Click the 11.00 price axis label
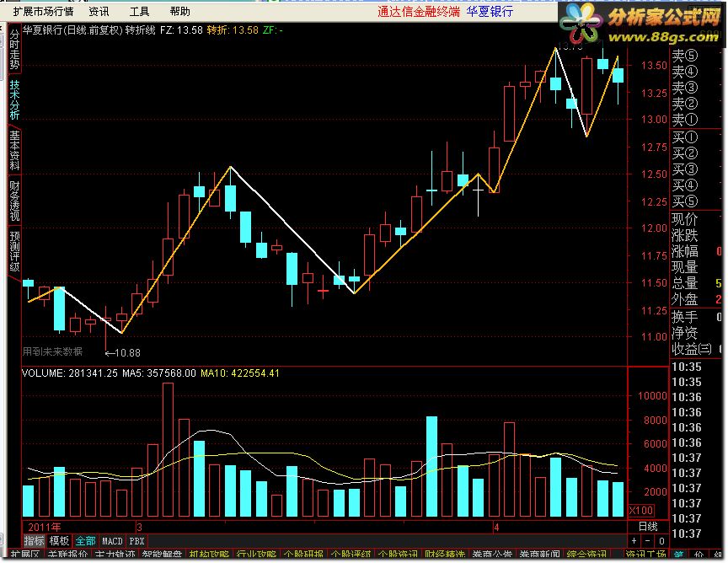Image resolution: width=728 pixels, height=563 pixels. [654, 337]
